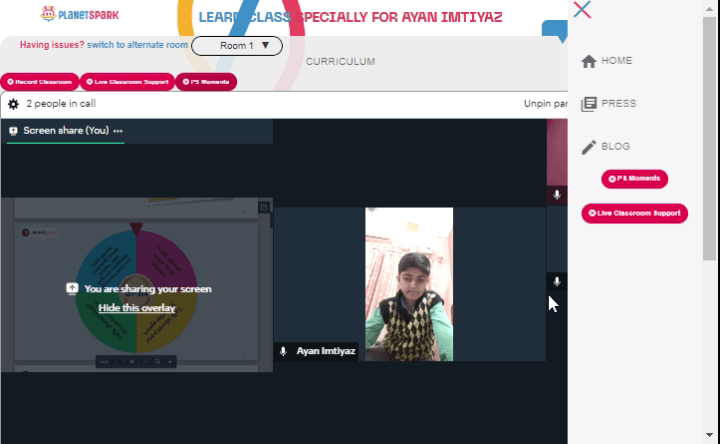This screenshot has width=720, height=444.
Task: Open Screen share more options ellipsis
Action: [x=118, y=131]
